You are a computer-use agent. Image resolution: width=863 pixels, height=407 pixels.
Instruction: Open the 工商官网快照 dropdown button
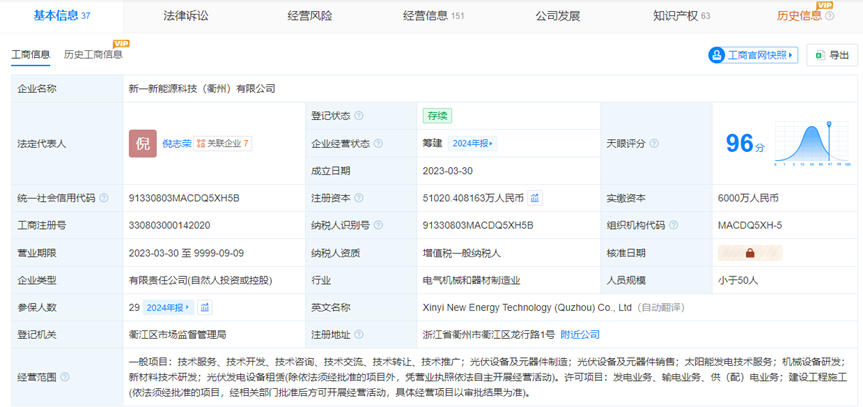[753, 56]
